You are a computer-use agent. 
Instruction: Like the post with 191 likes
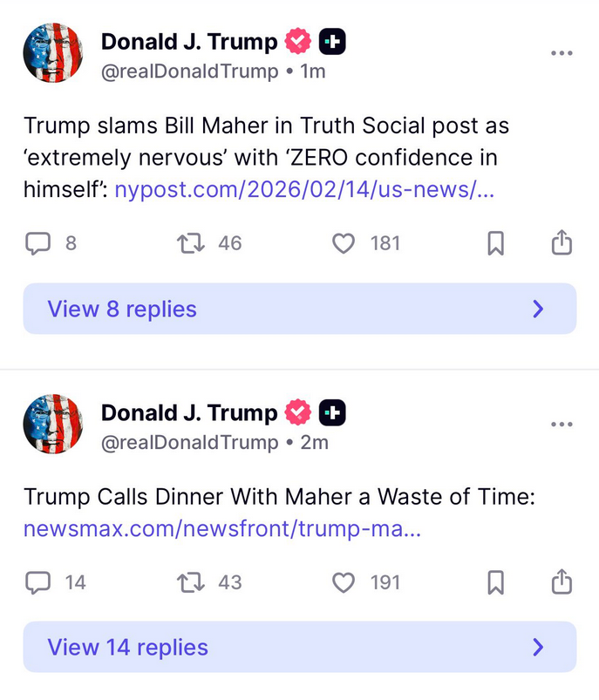pos(344,581)
